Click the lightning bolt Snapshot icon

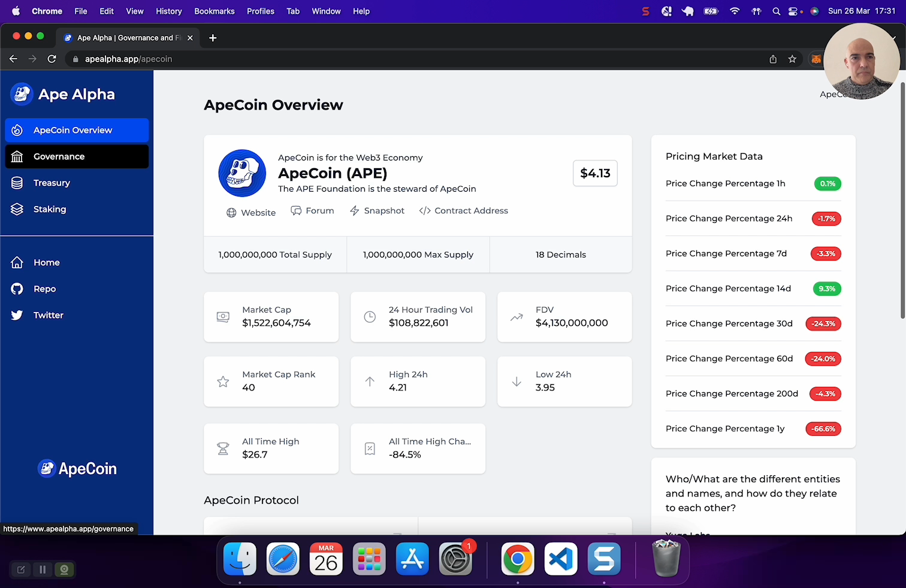point(355,211)
